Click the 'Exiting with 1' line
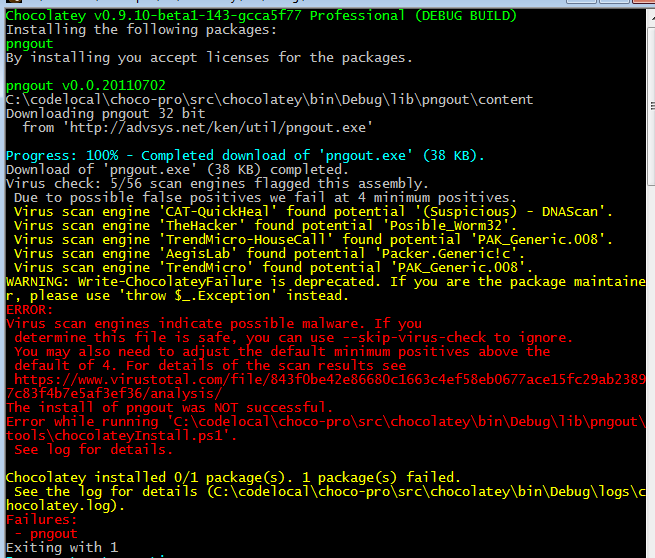The width and height of the screenshot is (655, 558). coord(62,548)
